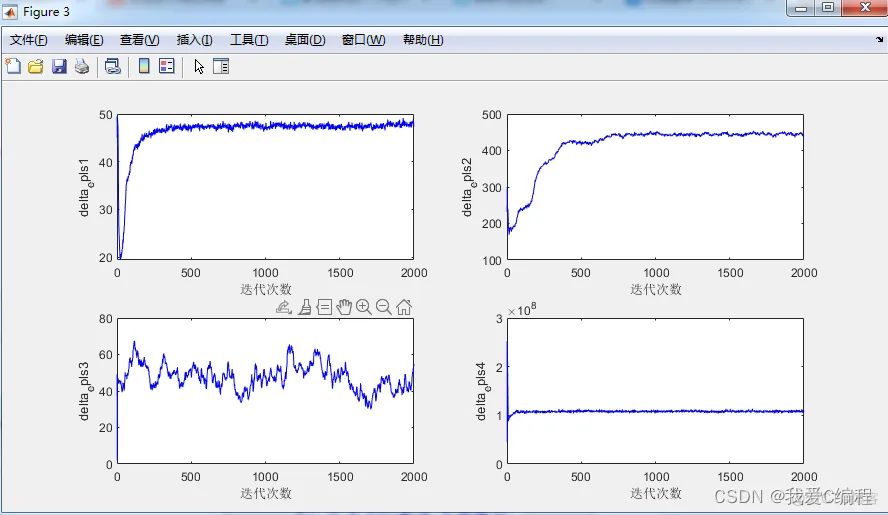Activate the pan hand tool
The image size is (888, 515).
[x=344, y=307]
